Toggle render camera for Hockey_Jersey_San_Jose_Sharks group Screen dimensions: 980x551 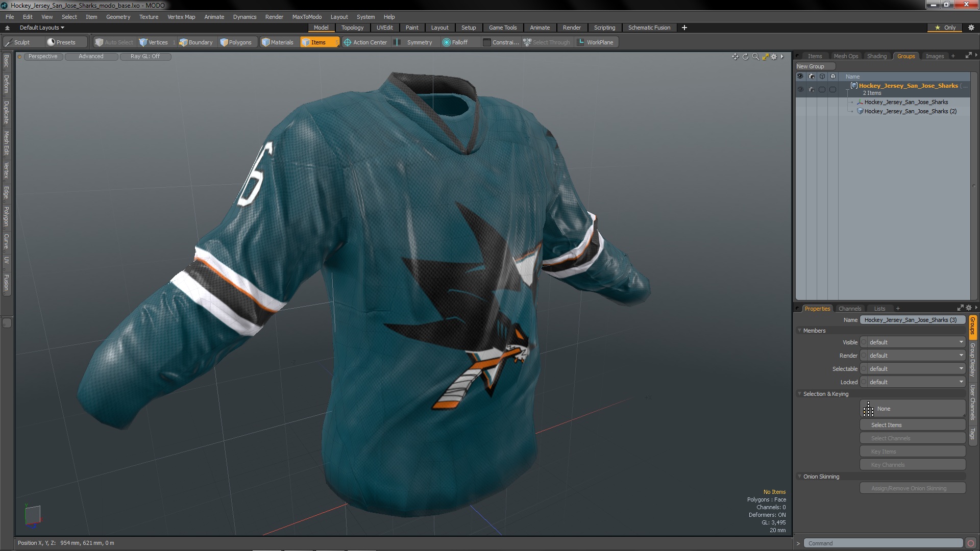click(812, 89)
